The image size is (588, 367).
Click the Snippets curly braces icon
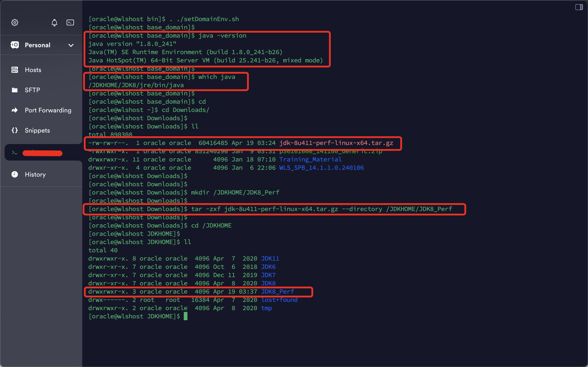(14, 130)
